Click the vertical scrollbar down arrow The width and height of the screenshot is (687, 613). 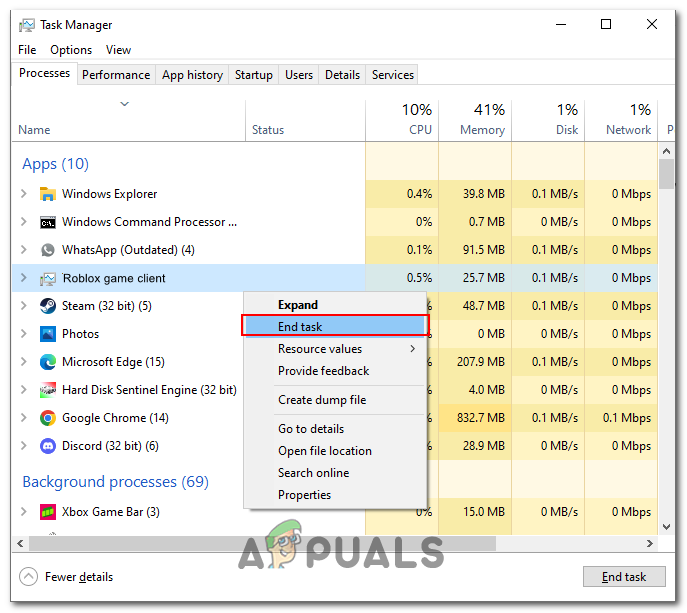tap(666, 527)
